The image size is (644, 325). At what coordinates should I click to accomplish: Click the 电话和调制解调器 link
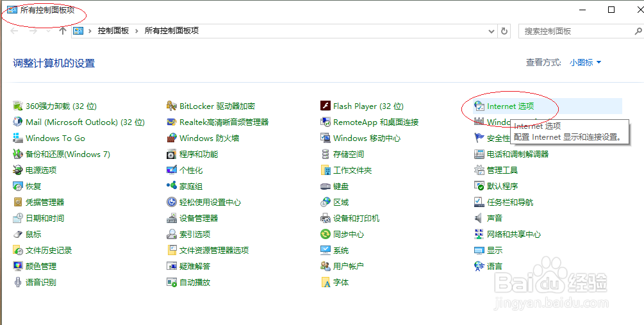[518, 154]
